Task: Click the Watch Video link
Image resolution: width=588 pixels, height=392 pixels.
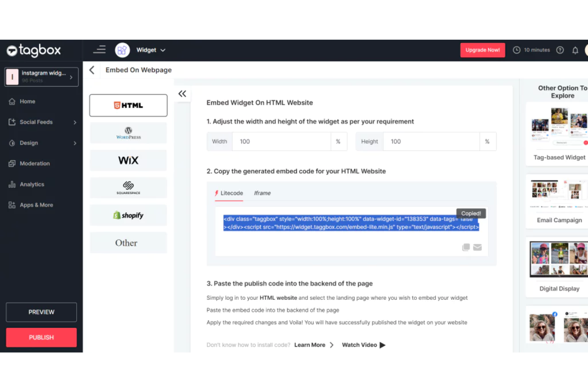Action: [360, 345]
